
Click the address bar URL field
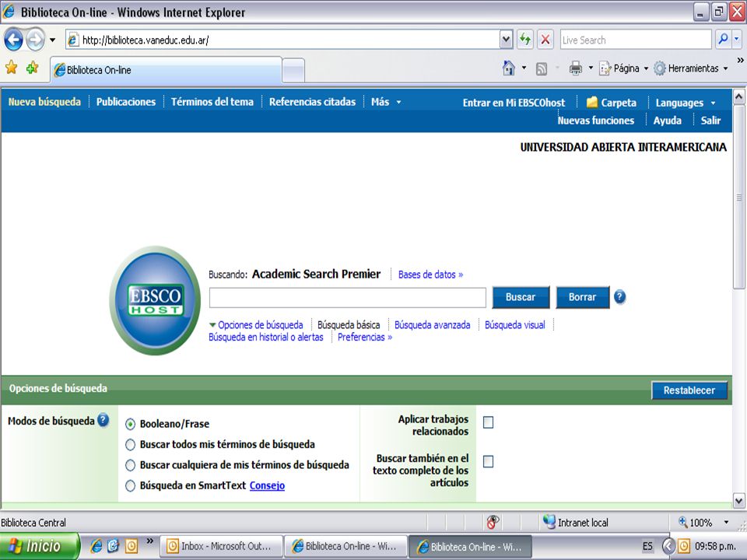tap(283, 40)
